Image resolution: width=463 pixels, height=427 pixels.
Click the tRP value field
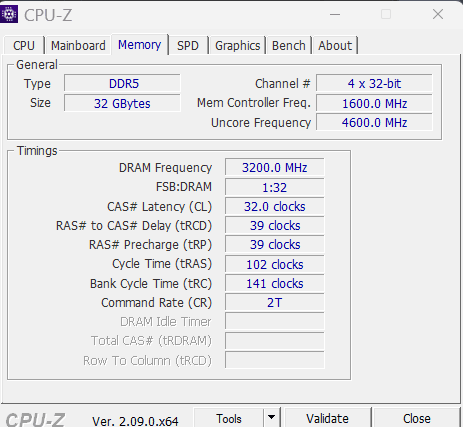[x=275, y=245]
